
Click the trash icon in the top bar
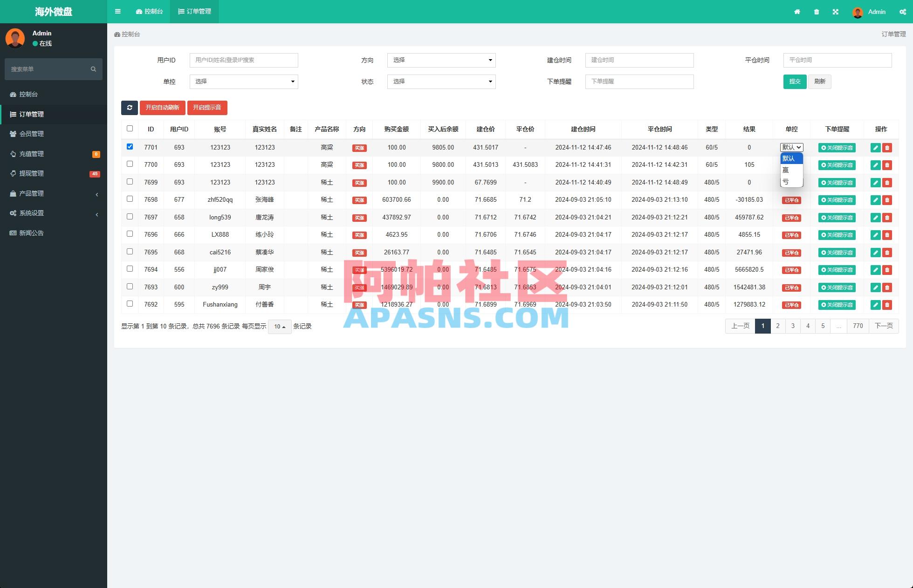[x=816, y=12]
